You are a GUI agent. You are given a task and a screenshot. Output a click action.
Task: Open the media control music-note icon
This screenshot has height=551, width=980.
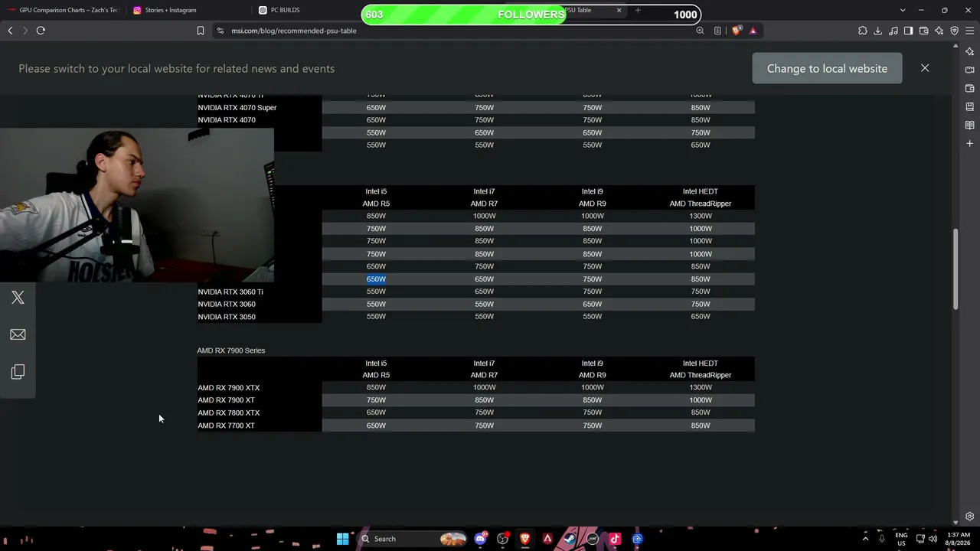[x=893, y=31]
